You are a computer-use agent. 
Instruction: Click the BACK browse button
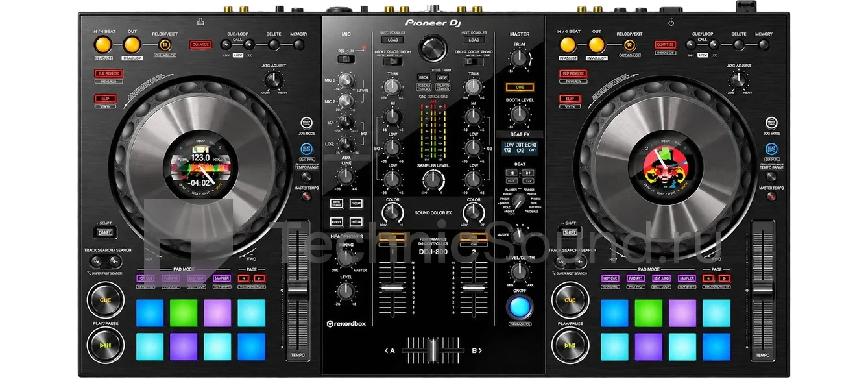coord(424,77)
